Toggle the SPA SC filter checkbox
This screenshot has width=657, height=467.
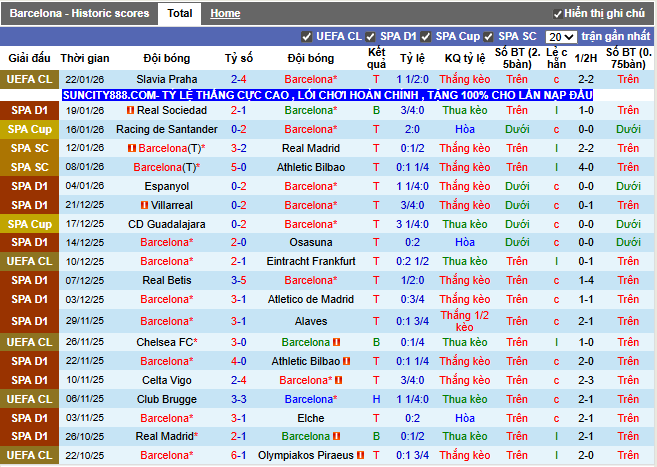(x=488, y=37)
